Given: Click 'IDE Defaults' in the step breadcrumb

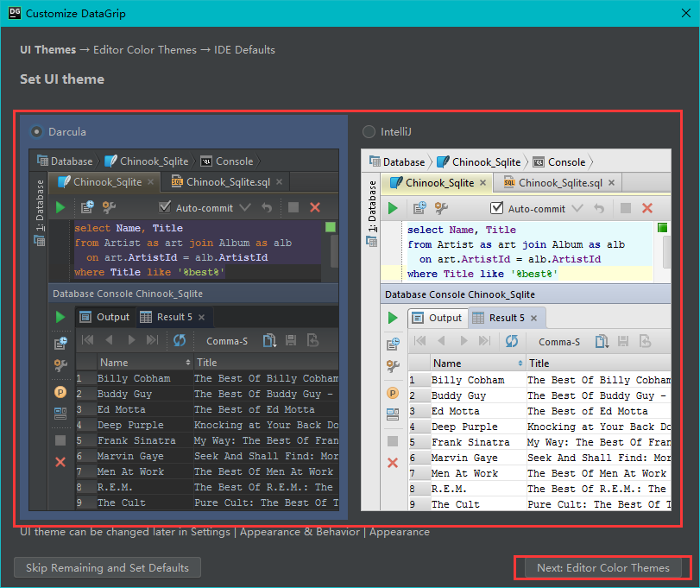Looking at the screenshot, I should pyautogui.click(x=244, y=49).
